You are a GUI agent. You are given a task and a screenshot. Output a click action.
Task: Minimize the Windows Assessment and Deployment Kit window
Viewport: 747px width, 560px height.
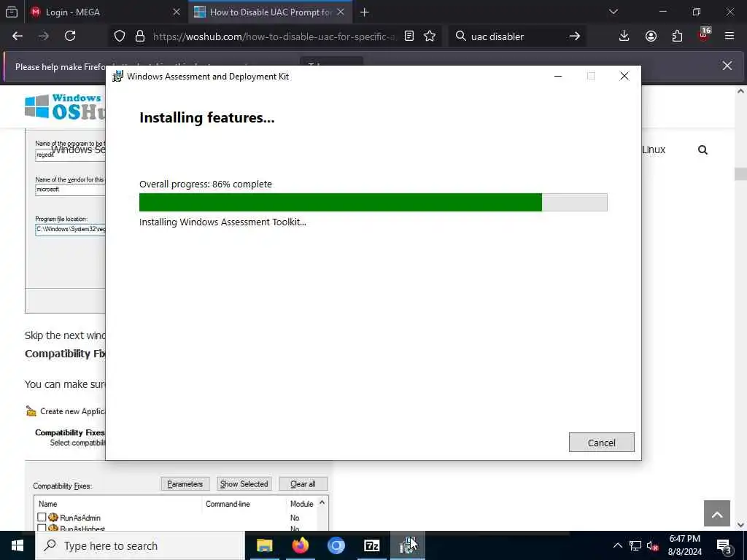(x=558, y=76)
